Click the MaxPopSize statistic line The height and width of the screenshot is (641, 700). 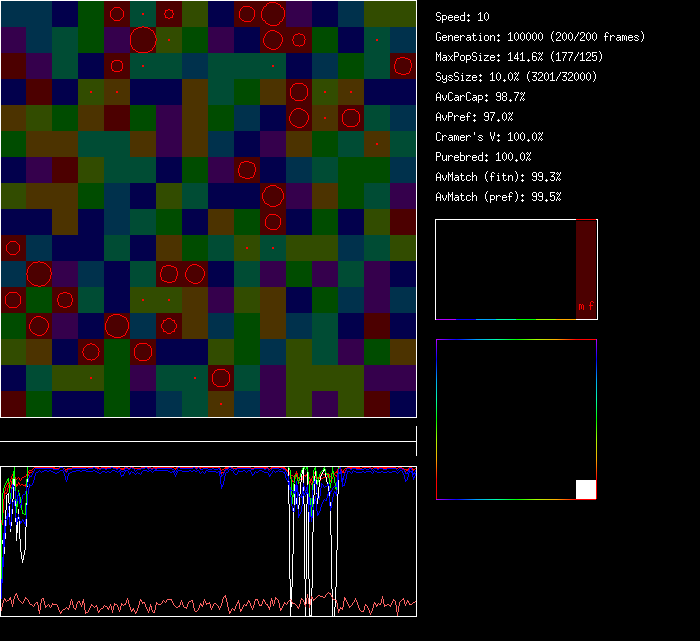click(519, 57)
